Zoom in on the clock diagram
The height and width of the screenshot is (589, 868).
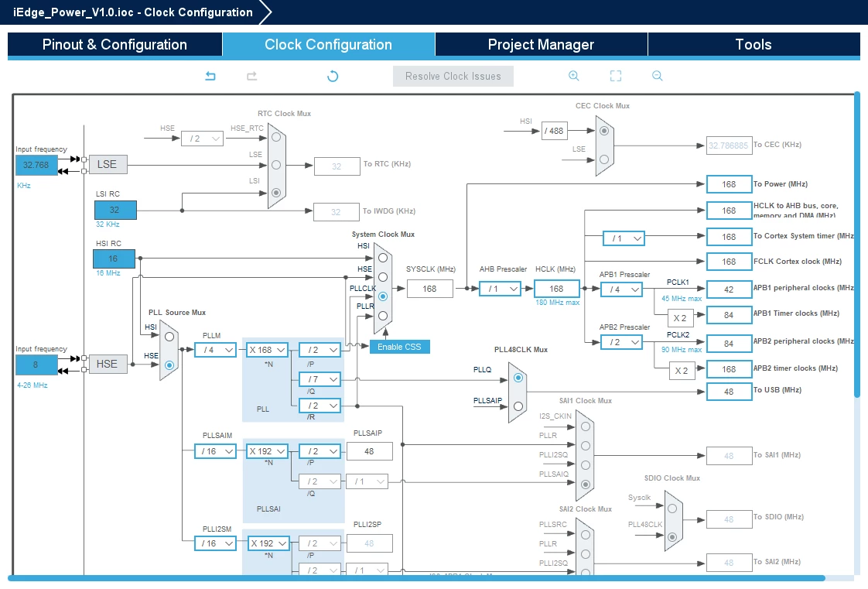point(574,76)
